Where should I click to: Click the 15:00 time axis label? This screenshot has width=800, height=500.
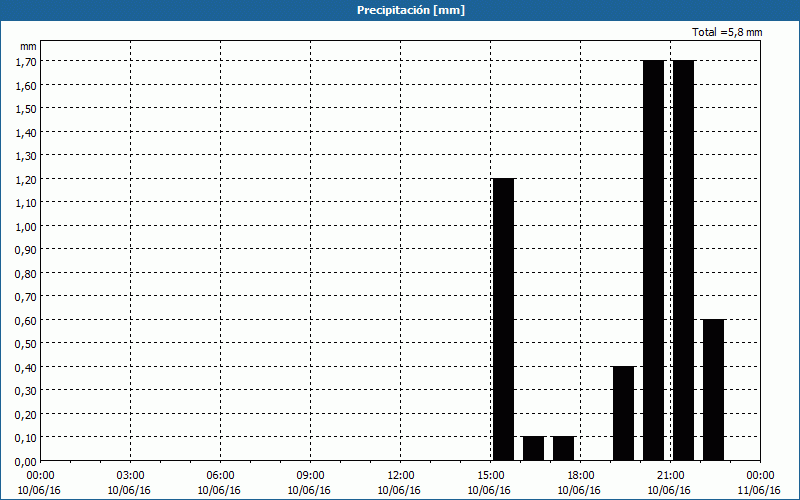pos(490,476)
